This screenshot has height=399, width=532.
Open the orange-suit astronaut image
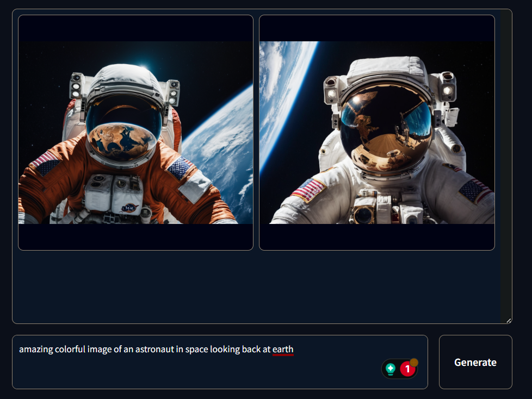point(135,133)
